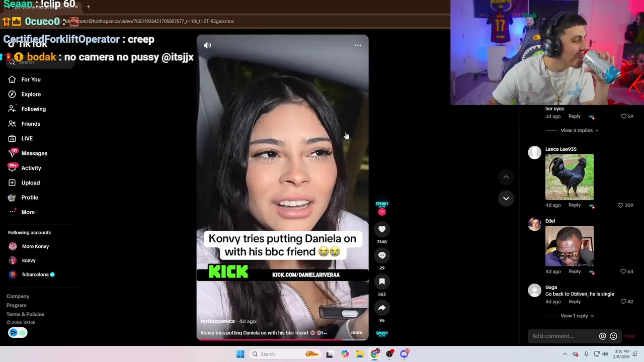Screen dimensions: 644x362
Task: Like Edel's comment (64 likes)
Action: coord(623,271)
